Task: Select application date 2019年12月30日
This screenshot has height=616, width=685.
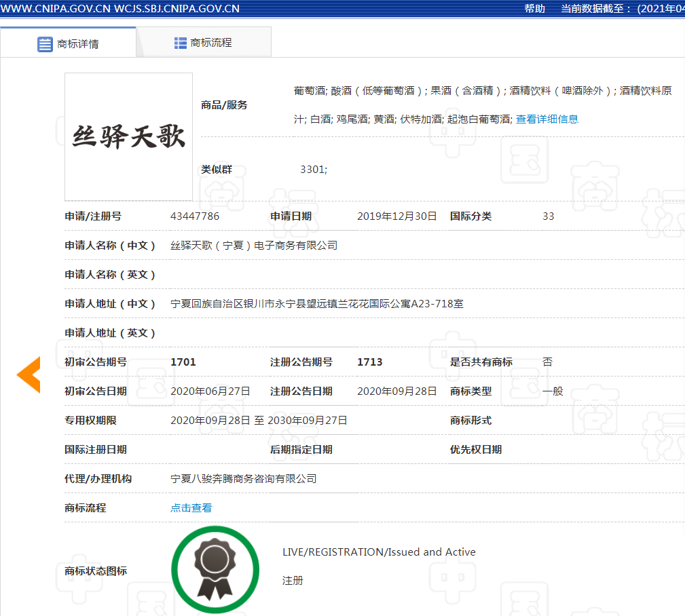Action: tap(396, 216)
